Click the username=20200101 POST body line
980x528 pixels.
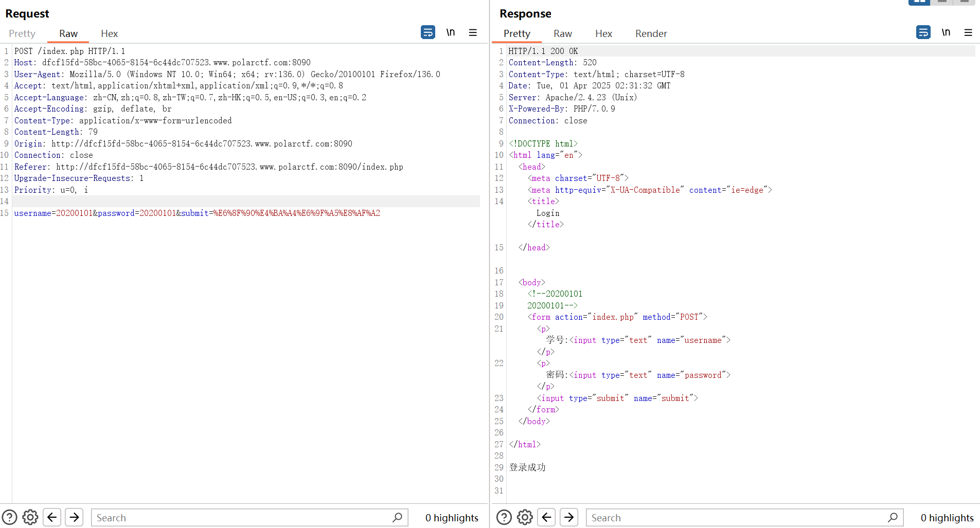click(x=197, y=213)
